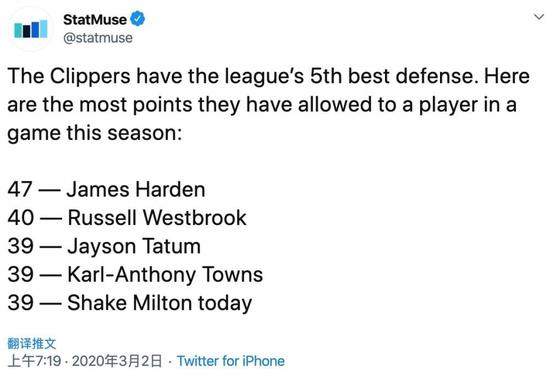Image resolution: width=550 pixels, height=381 pixels.
Task: Open the Twitter for iPhone source link
Action: [x=230, y=361]
